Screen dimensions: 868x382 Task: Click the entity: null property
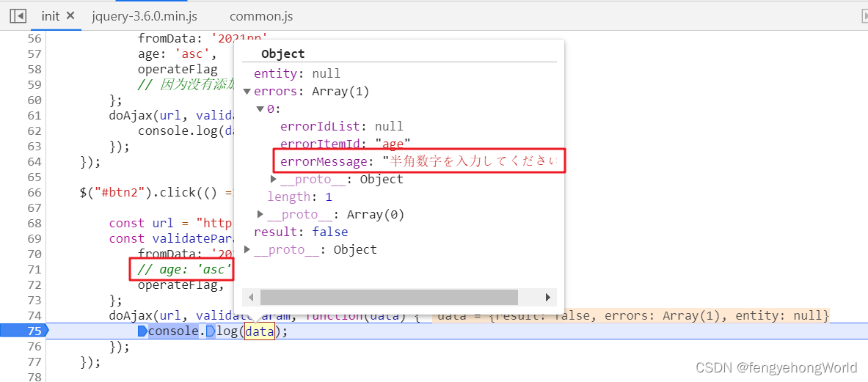pos(296,73)
